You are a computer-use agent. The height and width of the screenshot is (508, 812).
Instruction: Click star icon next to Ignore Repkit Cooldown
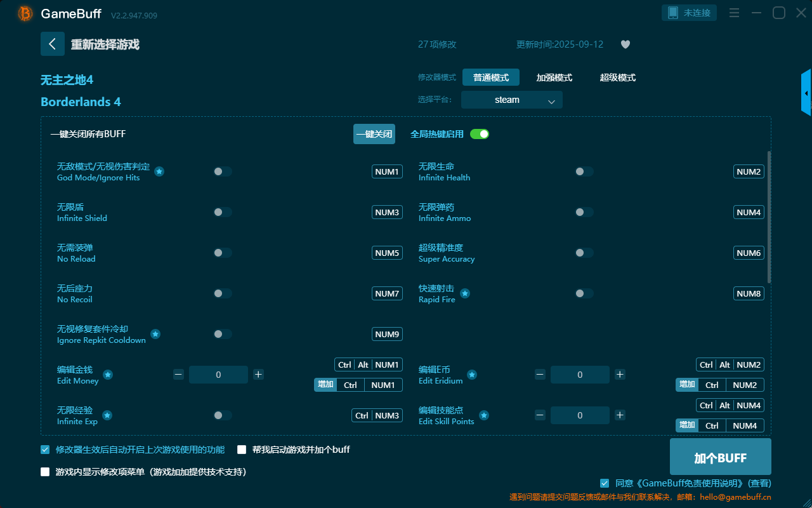tap(155, 334)
